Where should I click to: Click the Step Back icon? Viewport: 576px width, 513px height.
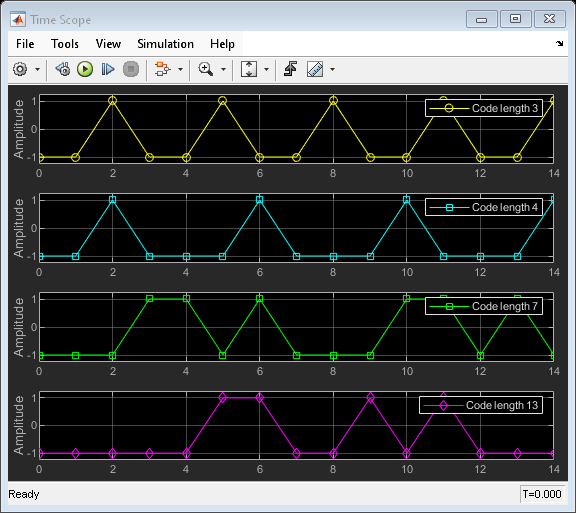(63, 69)
